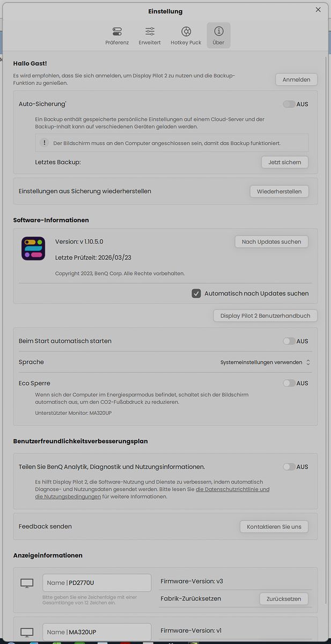The image size is (331, 644).
Task: Open the Präferenz tab icon
Action: pos(117,32)
